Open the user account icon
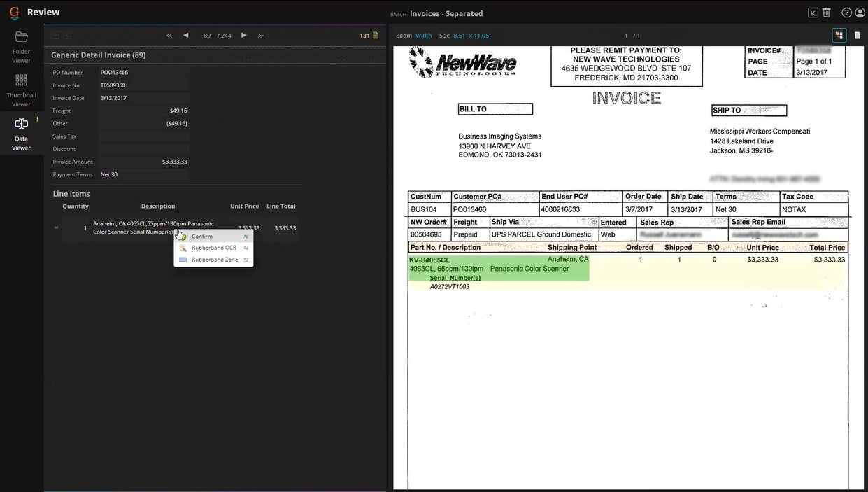This screenshot has width=868, height=492. coord(859,12)
